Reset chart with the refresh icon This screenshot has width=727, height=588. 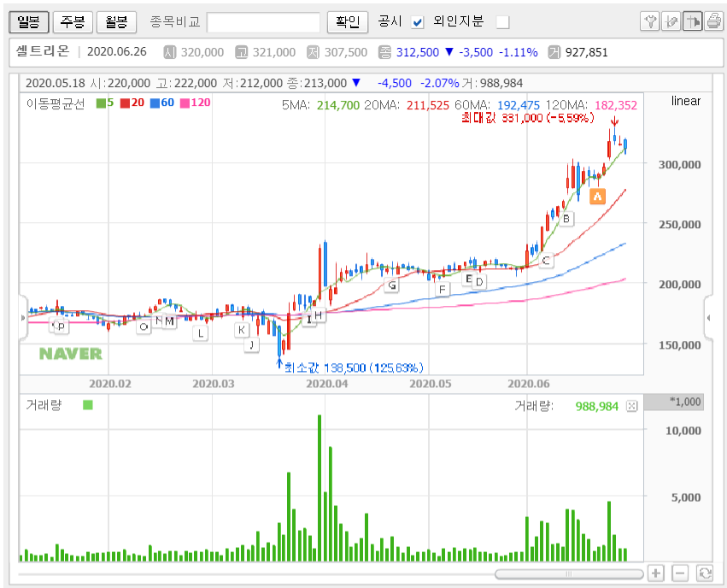click(x=705, y=573)
